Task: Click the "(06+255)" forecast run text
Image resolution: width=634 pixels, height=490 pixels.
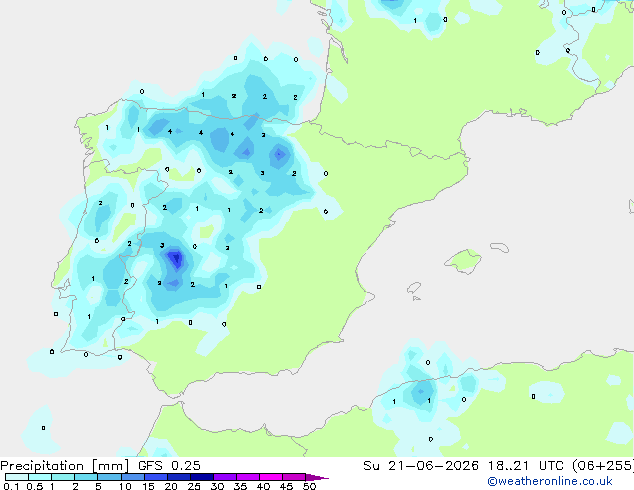Action: coord(602,466)
